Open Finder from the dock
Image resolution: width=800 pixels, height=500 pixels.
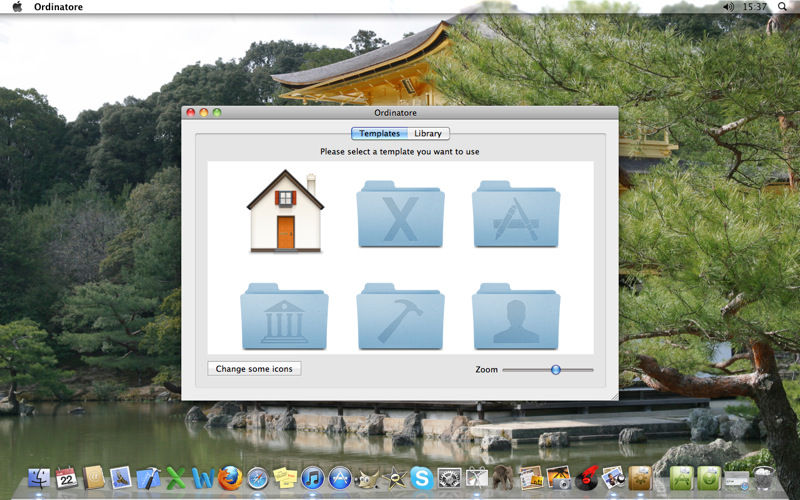pos(39,478)
